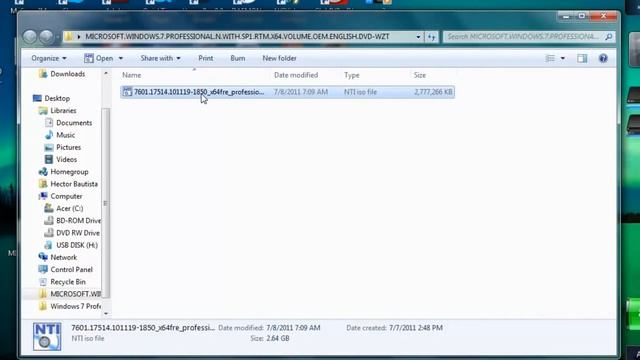The width and height of the screenshot is (640, 360).
Task: Open BD-ROM Drive
Action: tap(78, 221)
